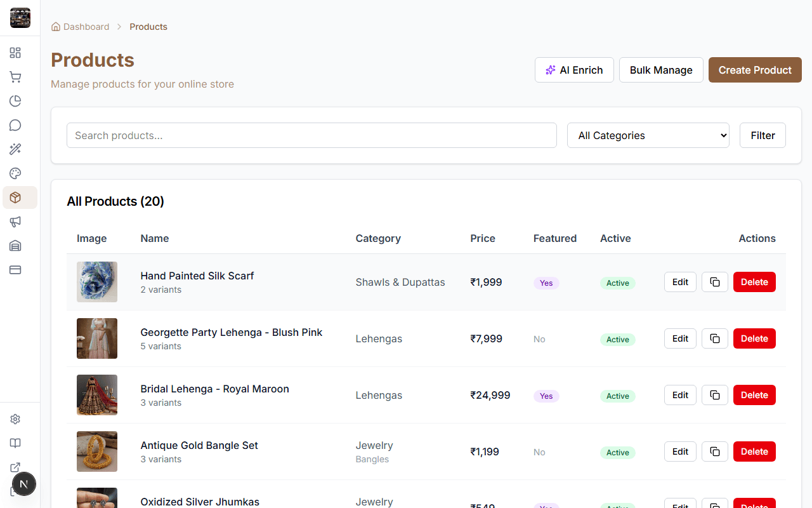
Task: Toggle Active status on Bridal Lehenga
Action: click(617, 396)
